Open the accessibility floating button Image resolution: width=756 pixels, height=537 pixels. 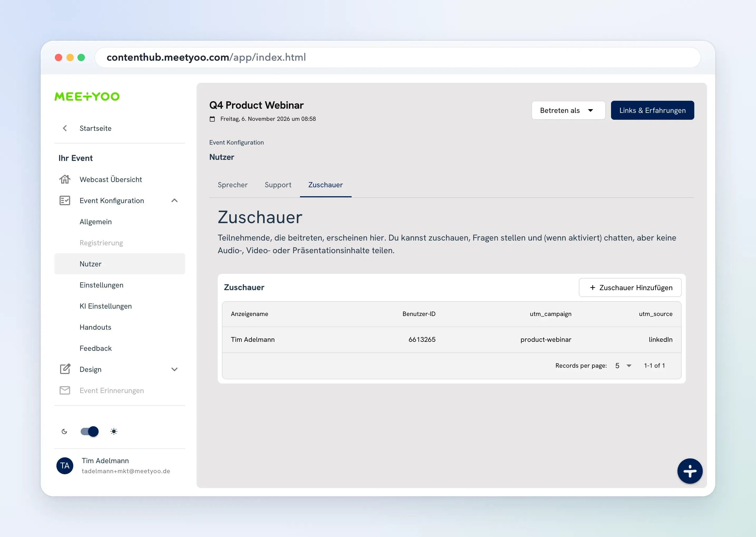[x=690, y=471]
